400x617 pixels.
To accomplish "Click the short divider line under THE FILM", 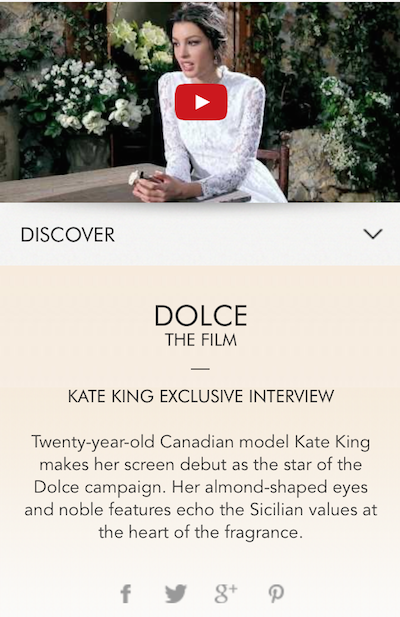I will (x=200, y=369).
